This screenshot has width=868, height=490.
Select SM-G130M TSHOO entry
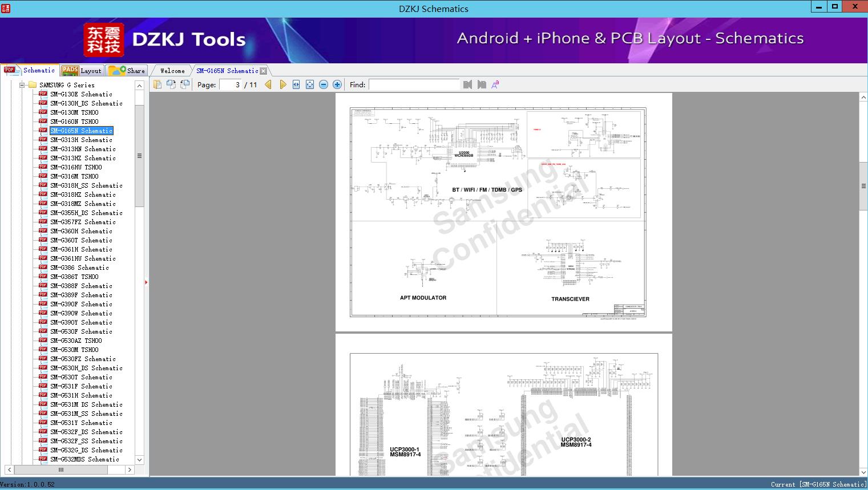click(74, 112)
